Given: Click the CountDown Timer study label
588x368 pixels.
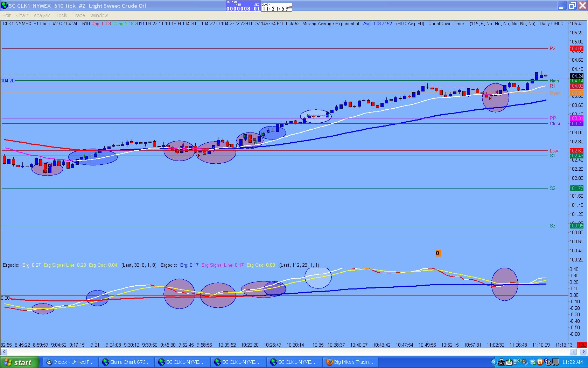Looking at the screenshot, I should (x=447, y=24).
